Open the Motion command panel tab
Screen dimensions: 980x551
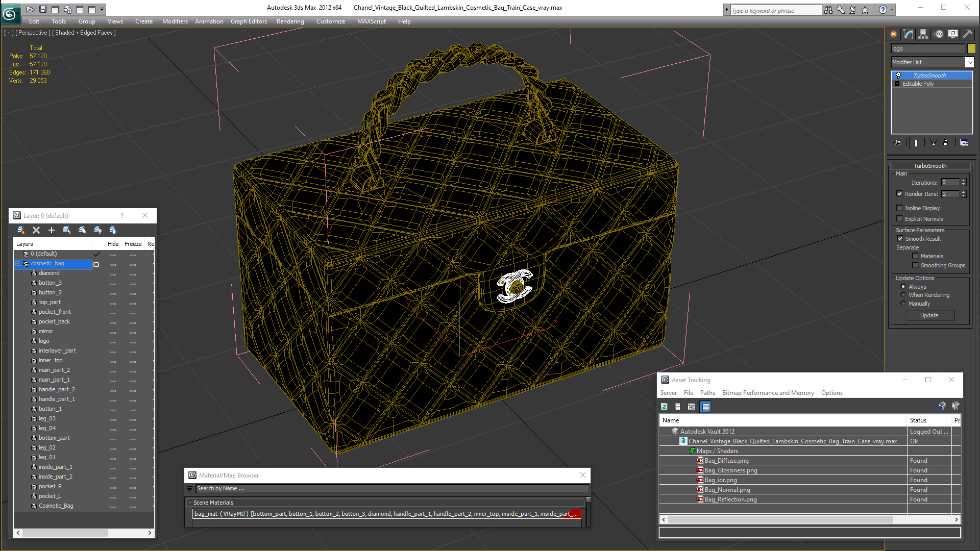(x=938, y=34)
